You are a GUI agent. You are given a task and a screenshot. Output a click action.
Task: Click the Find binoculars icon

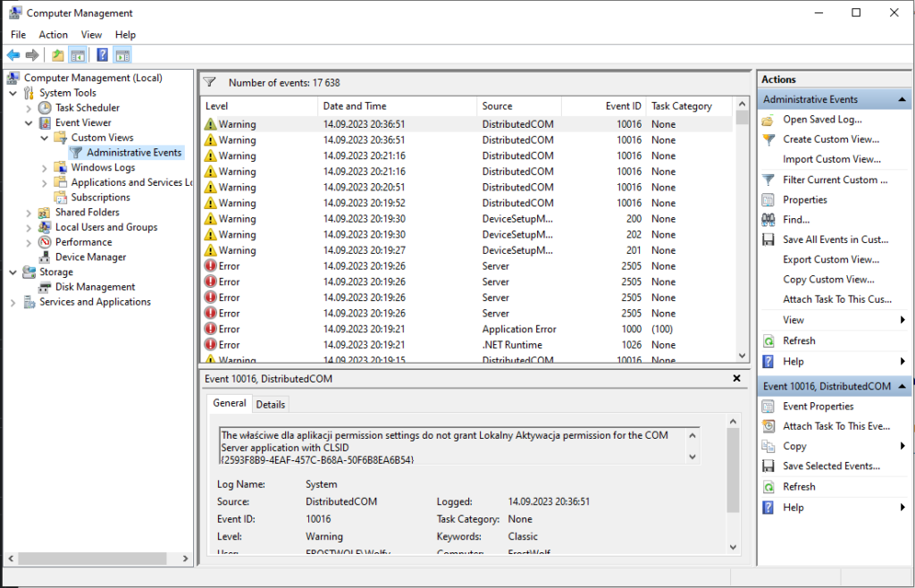click(x=768, y=220)
